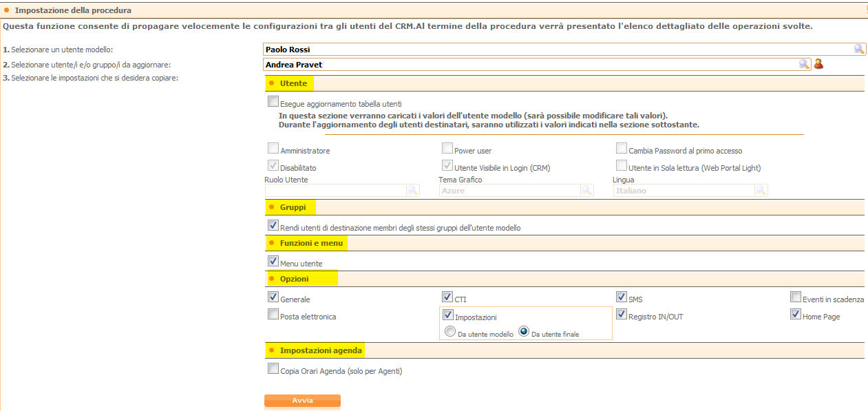Click the red user icon next to Andrea Pravet
868x411 pixels.
coord(818,64)
